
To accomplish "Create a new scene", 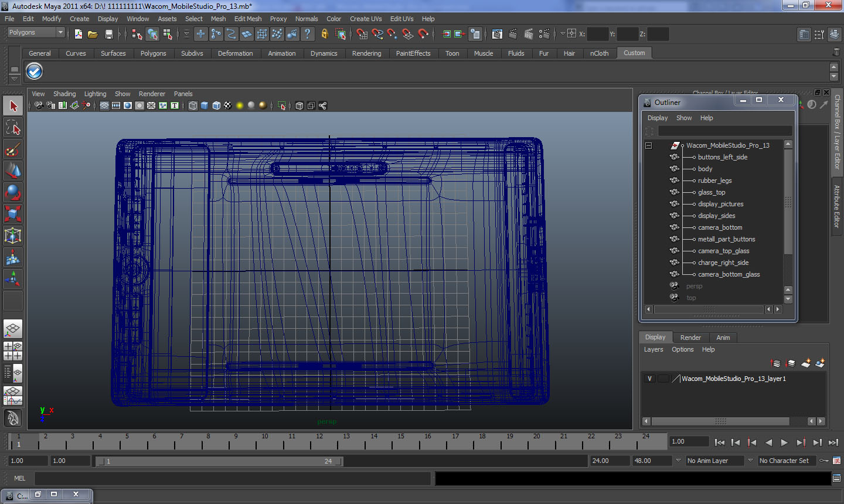I will pos(79,34).
